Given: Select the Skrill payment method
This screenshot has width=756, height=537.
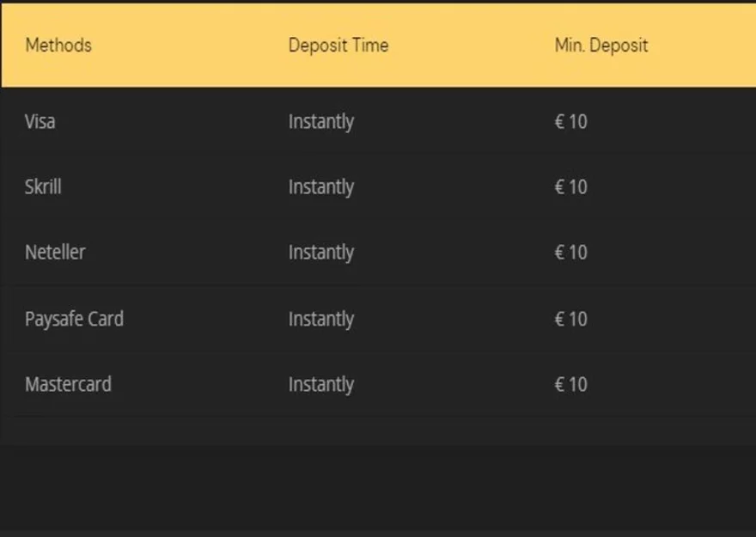Looking at the screenshot, I should pos(43,186).
